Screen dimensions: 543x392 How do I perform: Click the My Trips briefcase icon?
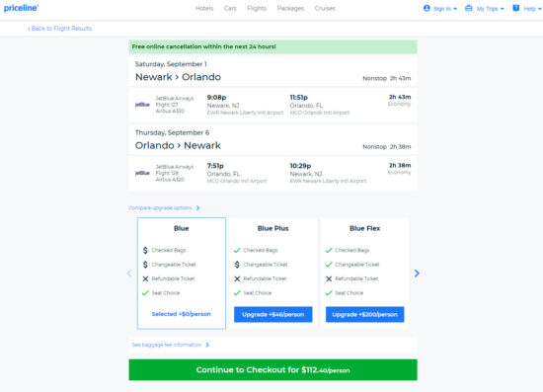[469, 8]
